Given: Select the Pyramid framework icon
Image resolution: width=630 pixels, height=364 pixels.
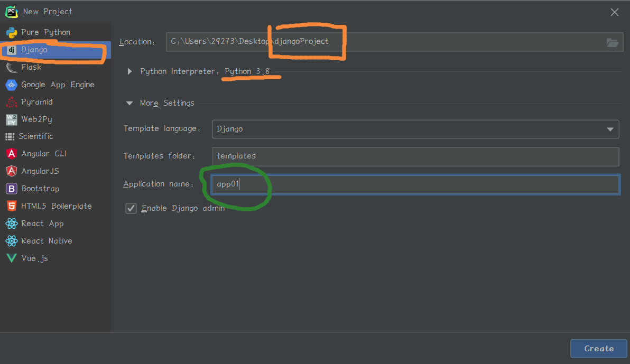Looking at the screenshot, I should click(11, 102).
